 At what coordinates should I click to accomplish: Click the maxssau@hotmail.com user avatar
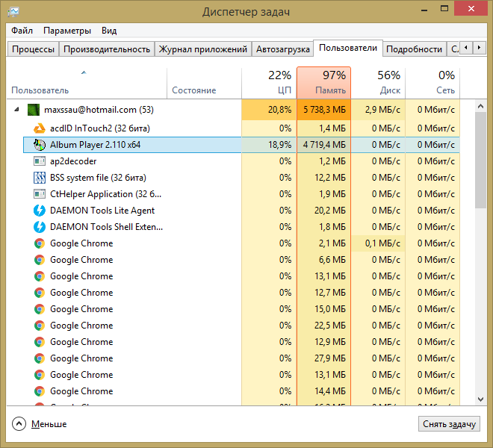pos(34,110)
